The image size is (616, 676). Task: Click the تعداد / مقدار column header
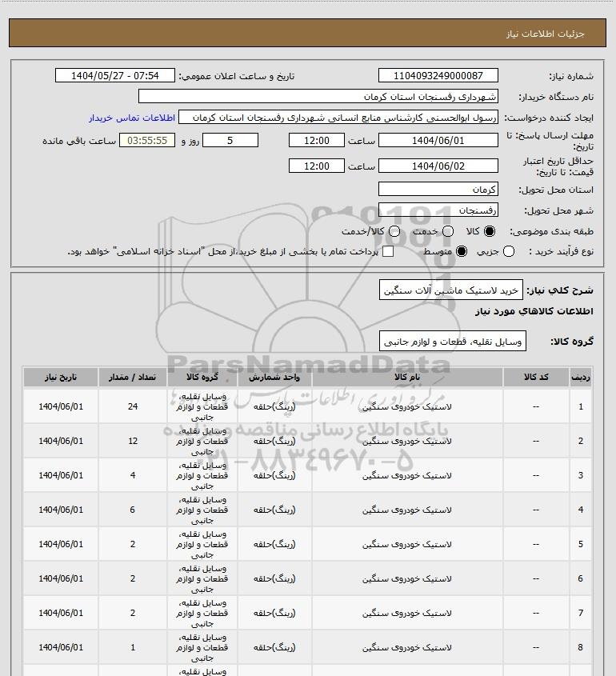point(132,378)
